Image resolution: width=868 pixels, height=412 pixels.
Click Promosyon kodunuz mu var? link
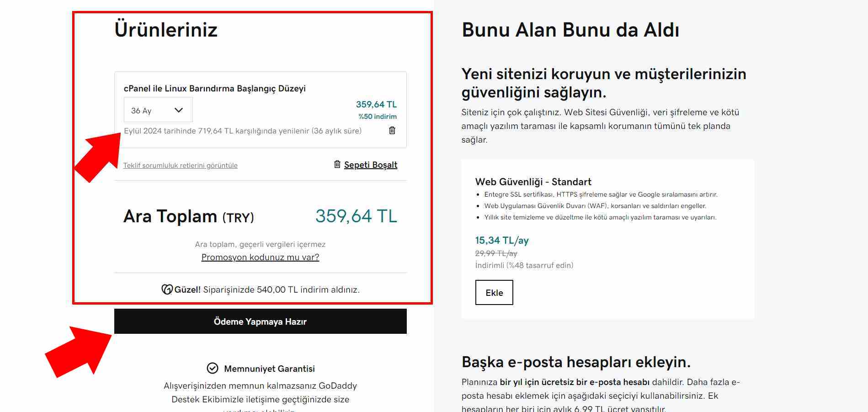click(x=260, y=257)
